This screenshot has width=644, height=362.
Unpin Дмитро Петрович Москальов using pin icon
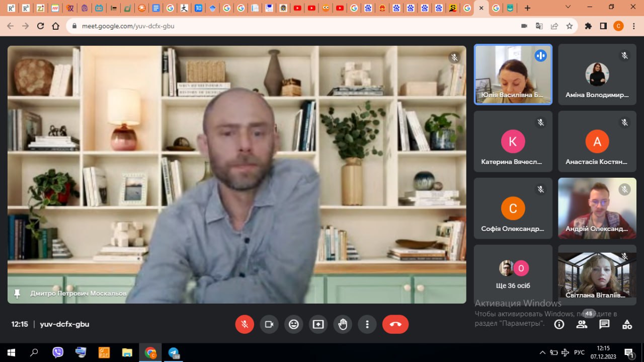coord(17,294)
